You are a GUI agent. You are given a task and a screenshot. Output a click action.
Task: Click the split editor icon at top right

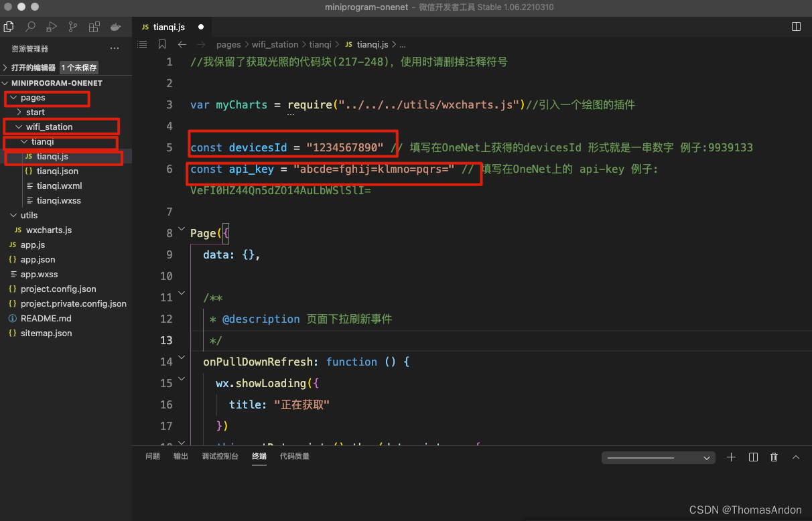pos(796,27)
